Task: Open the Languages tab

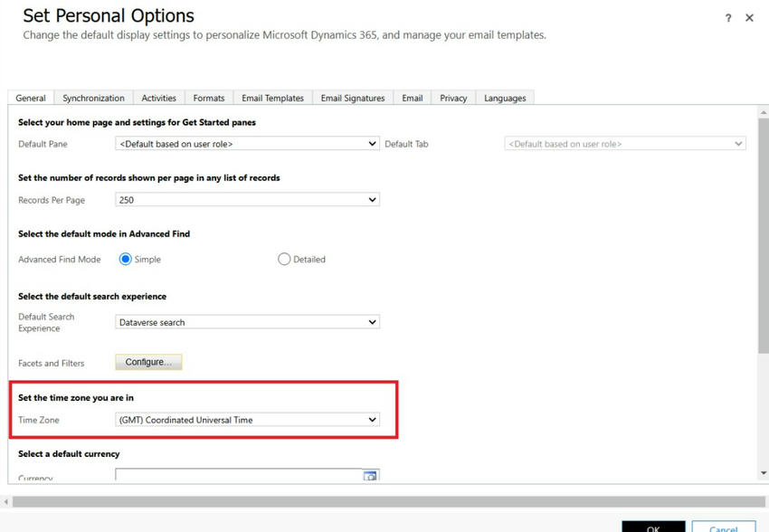Action: (506, 98)
